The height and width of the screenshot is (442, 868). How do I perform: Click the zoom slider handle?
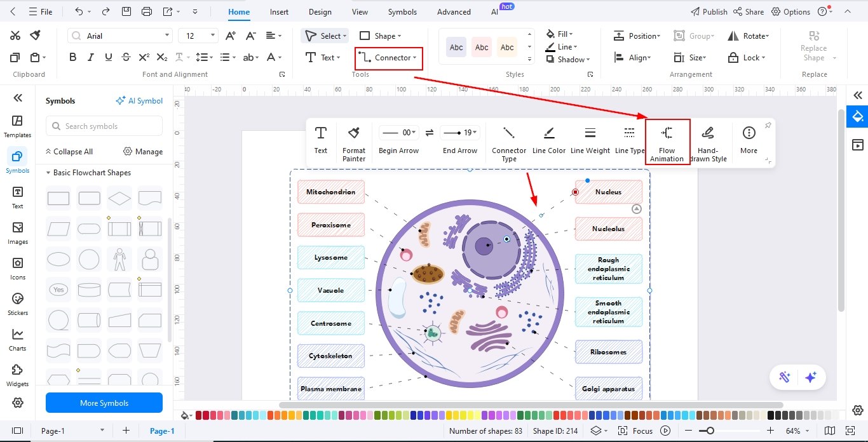tap(710, 431)
